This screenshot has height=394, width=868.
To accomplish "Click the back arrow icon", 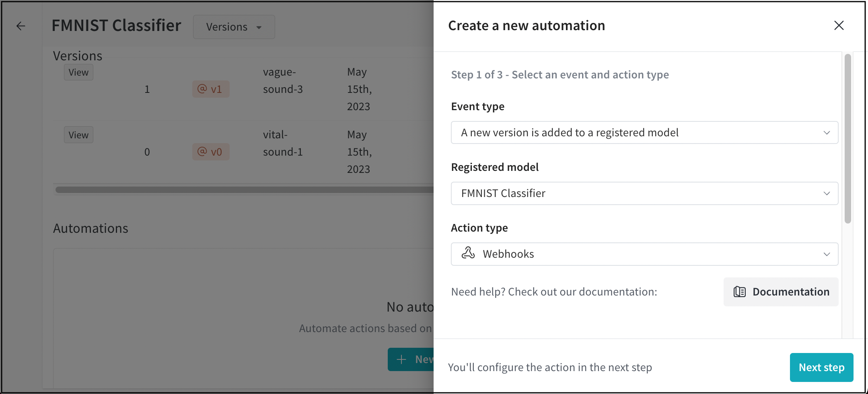I will (21, 26).
